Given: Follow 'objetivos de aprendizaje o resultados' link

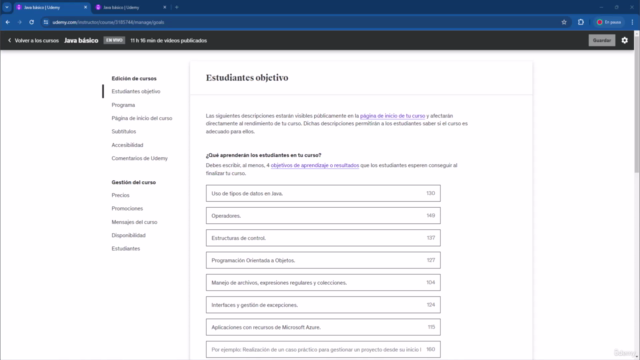Looking at the screenshot, I should [x=315, y=165].
